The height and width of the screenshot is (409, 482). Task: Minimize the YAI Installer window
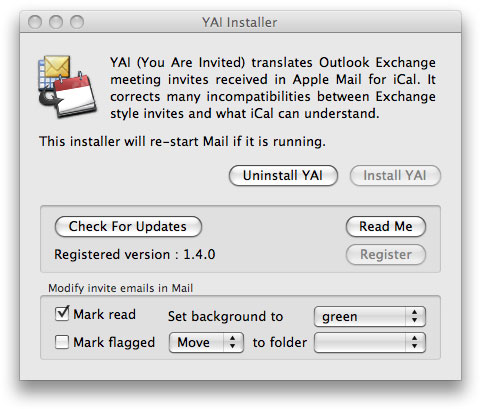coord(56,22)
